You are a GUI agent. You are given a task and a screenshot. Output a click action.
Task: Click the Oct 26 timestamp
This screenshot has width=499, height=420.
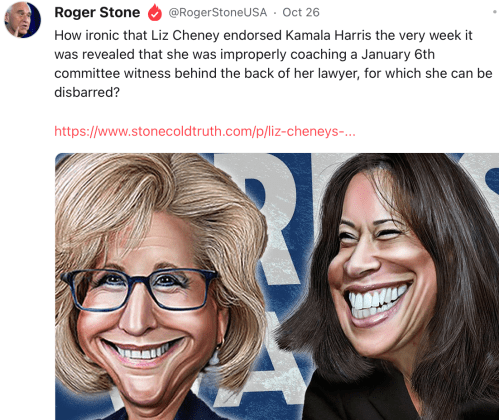coord(301,12)
